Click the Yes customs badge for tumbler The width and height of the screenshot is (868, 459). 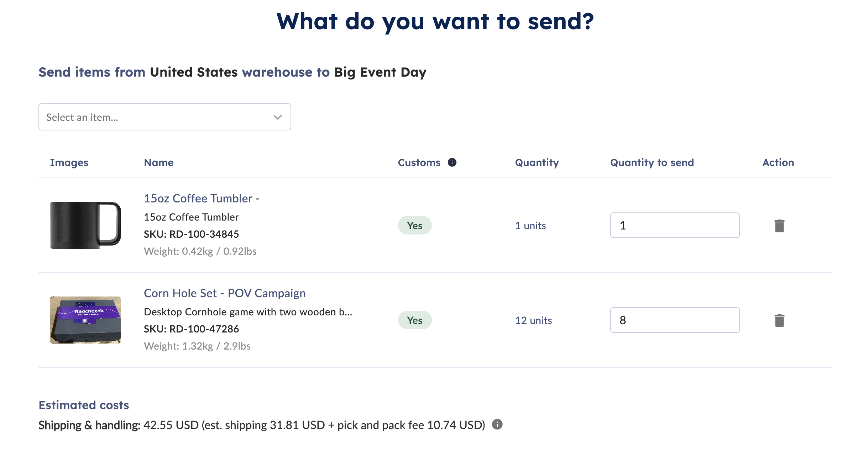click(414, 225)
